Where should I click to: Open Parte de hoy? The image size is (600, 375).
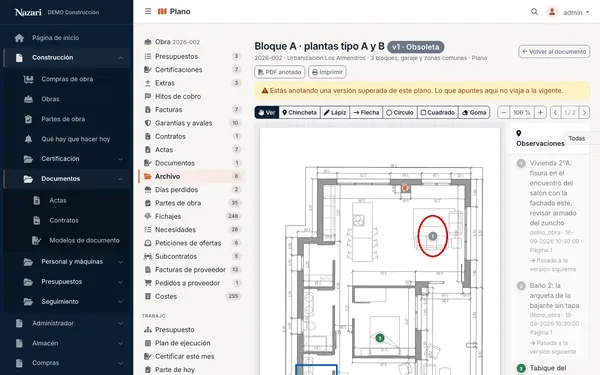point(191,370)
